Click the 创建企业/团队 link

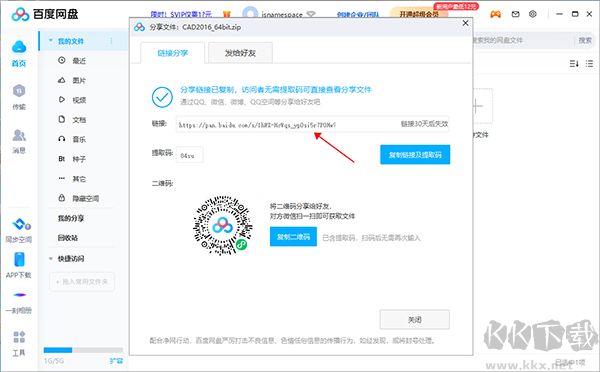click(357, 15)
